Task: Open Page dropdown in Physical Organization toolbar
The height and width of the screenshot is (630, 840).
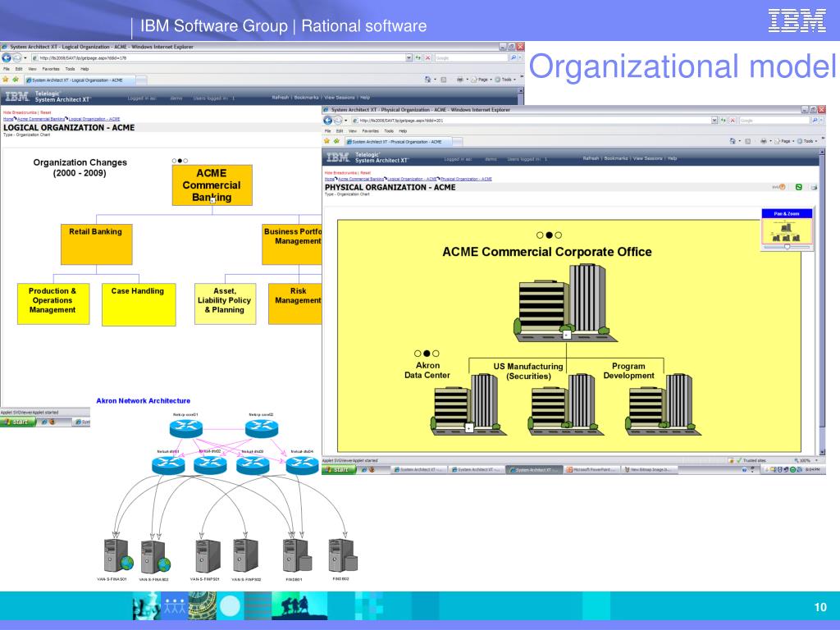Action: (785, 141)
